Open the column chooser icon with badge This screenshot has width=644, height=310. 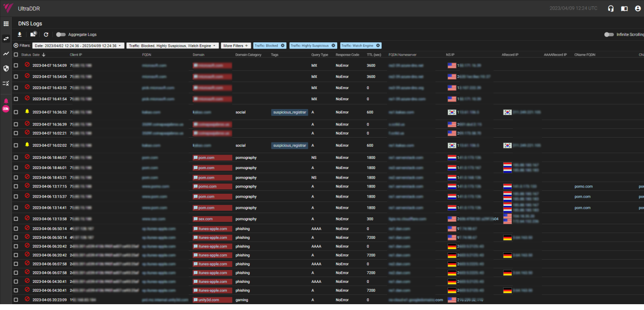pos(33,34)
